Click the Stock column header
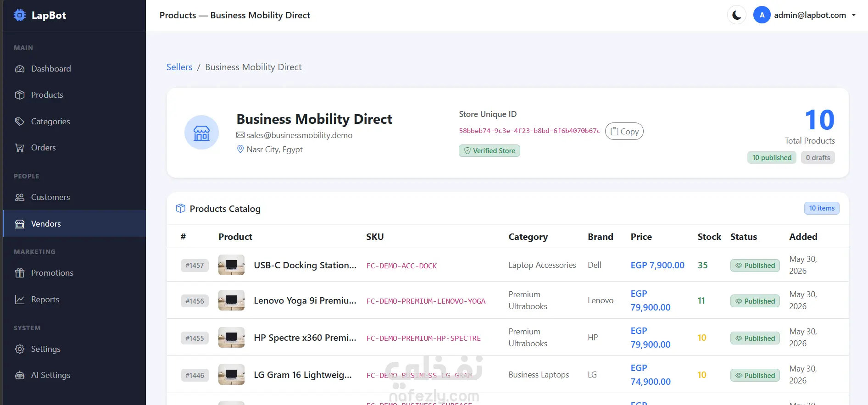This screenshot has height=405, width=868. tap(709, 237)
